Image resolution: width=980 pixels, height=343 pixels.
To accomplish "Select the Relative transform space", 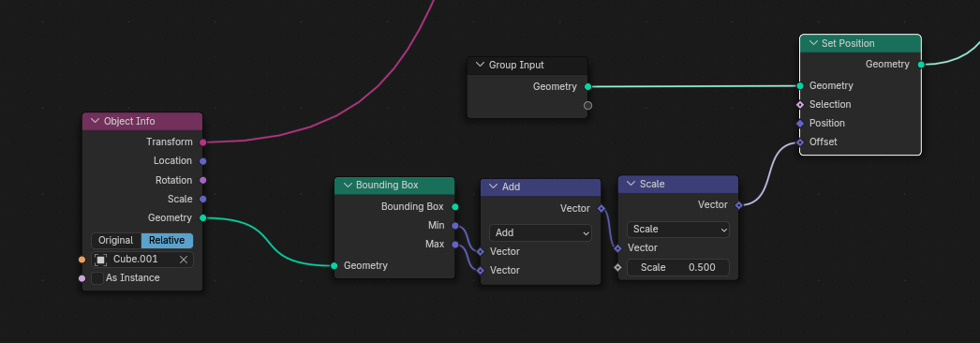I will (x=167, y=241).
